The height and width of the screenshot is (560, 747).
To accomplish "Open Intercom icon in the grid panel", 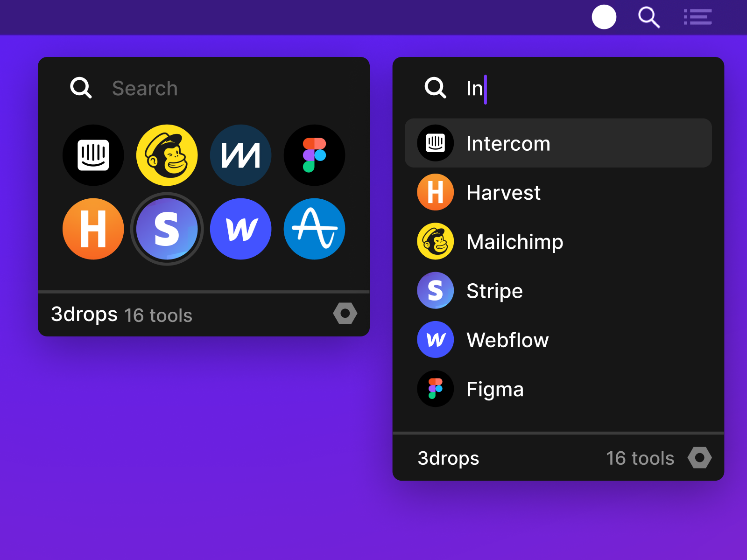I will click(93, 155).
